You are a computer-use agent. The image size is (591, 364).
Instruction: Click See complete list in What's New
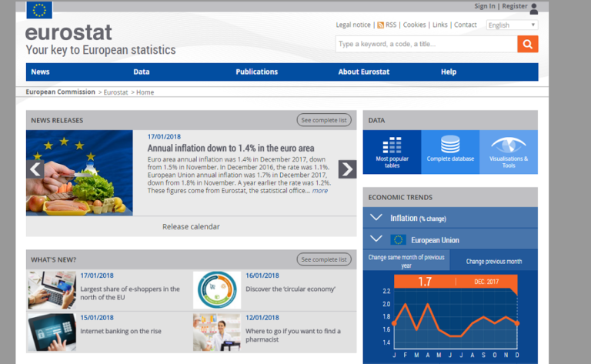(324, 259)
